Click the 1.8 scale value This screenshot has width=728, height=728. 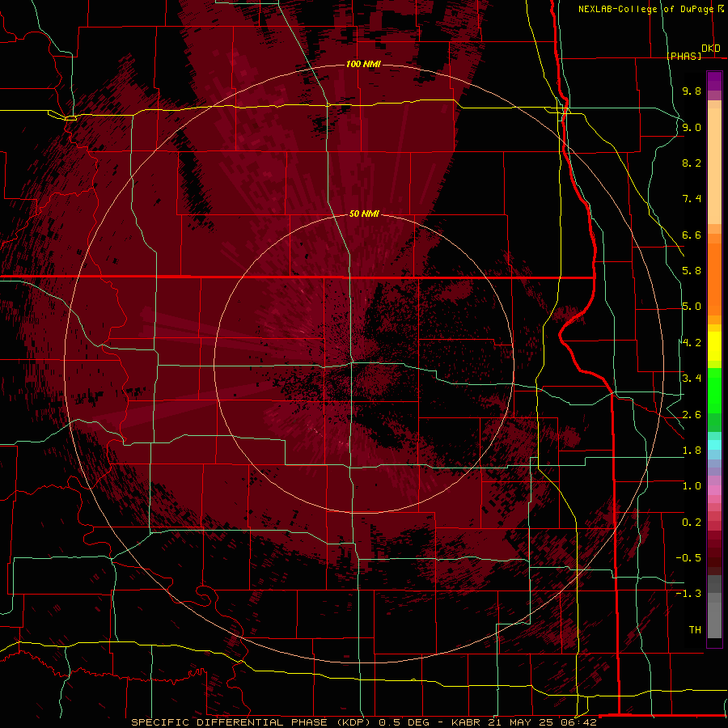click(x=692, y=451)
